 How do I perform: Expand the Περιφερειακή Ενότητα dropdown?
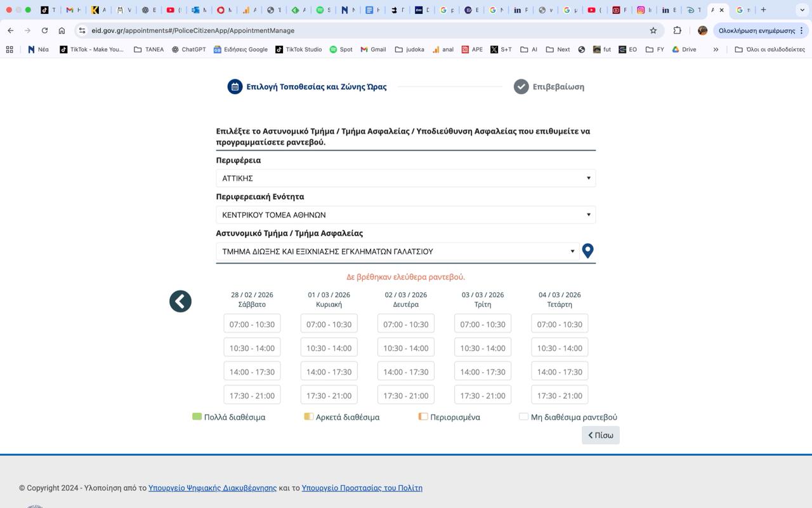(405, 215)
